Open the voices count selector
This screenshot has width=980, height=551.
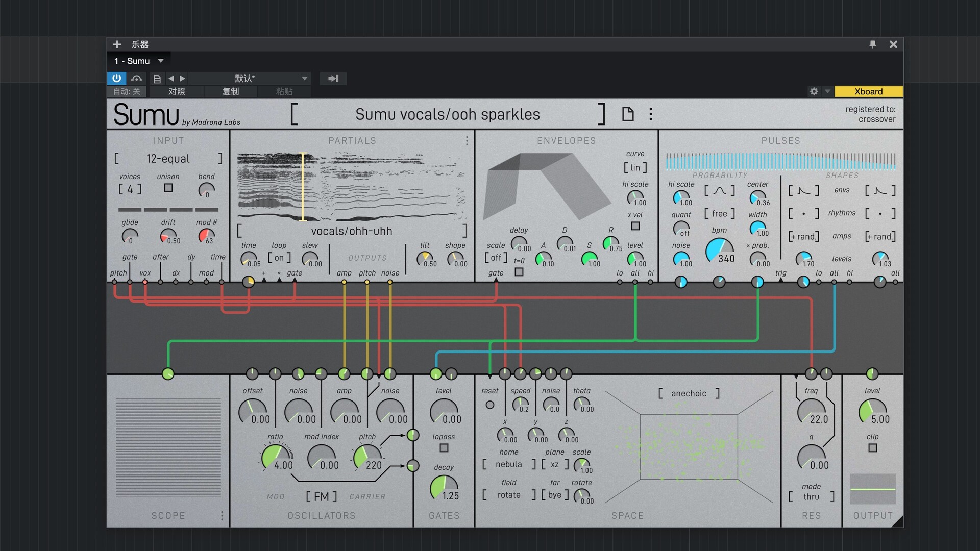pos(130,190)
